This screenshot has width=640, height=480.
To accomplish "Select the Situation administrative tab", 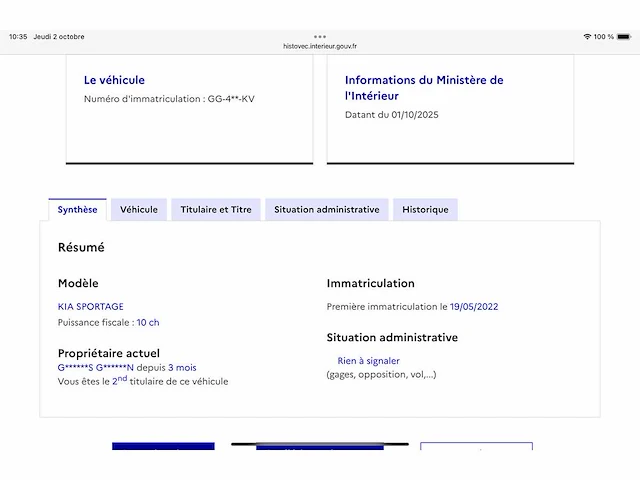I will click(327, 209).
